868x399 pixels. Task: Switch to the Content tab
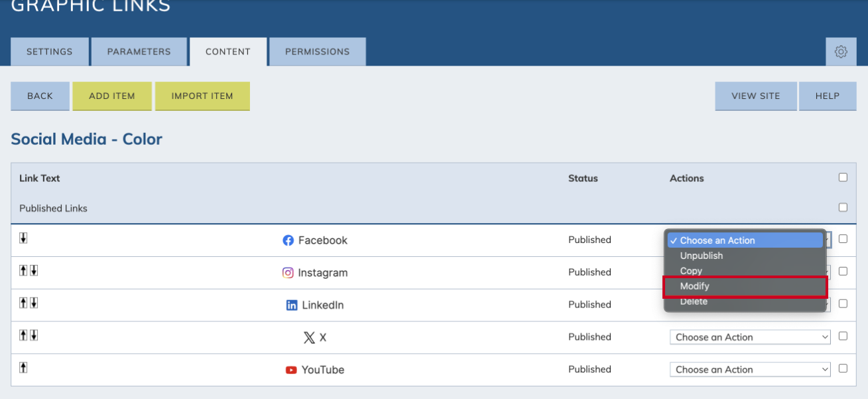[228, 52]
